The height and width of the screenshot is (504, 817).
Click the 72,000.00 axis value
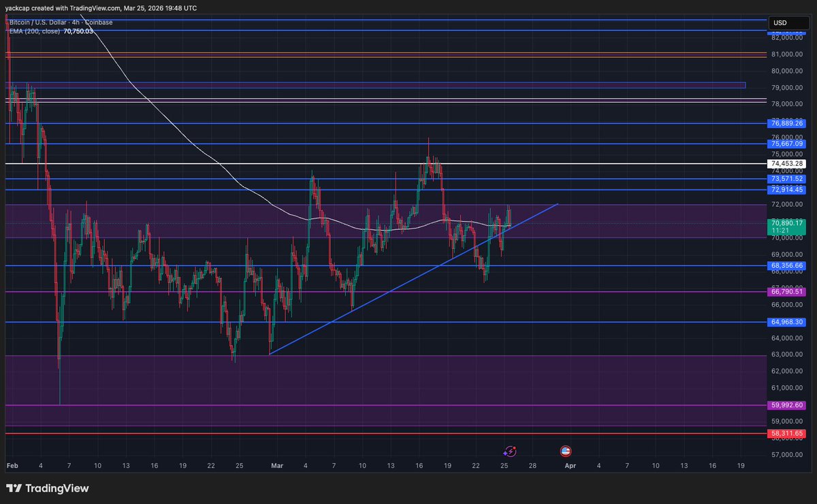pyautogui.click(x=788, y=205)
